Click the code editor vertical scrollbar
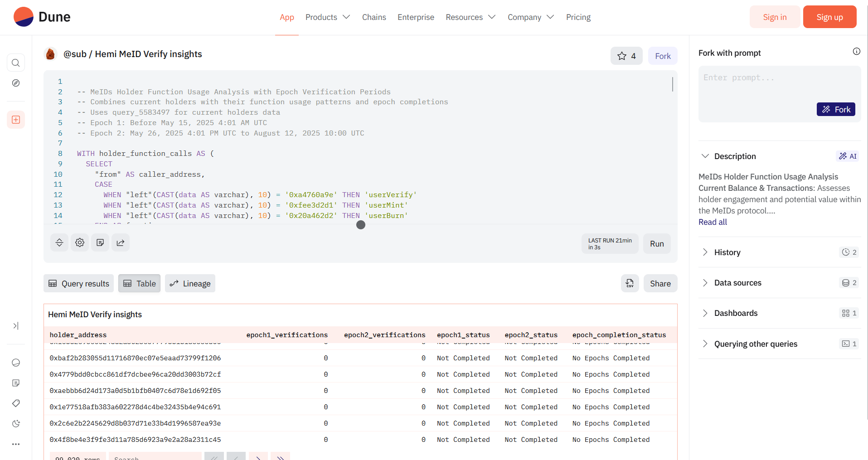 pyautogui.click(x=673, y=84)
